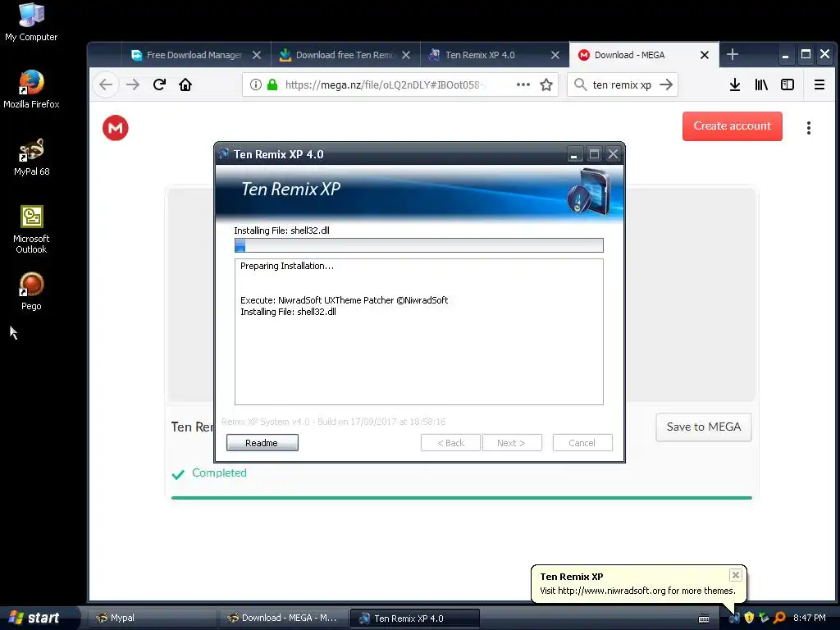Bookmark this page with star icon
840x630 pixels.
pos(546,84)
